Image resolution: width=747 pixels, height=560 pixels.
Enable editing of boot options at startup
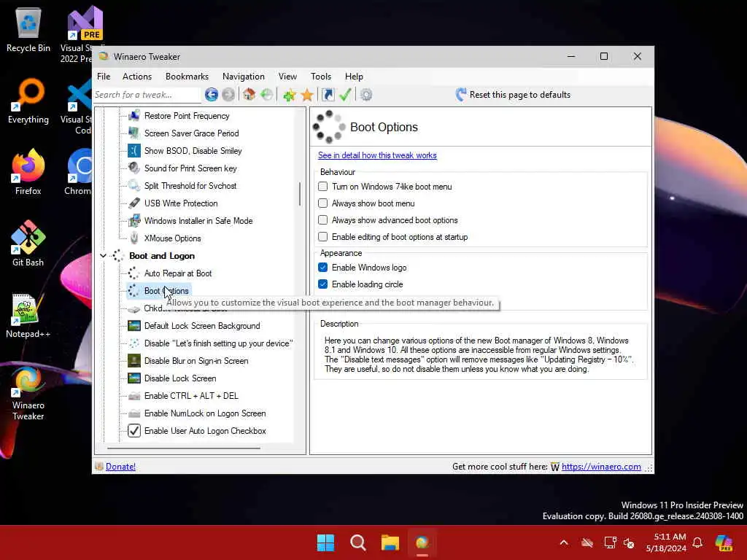click(x=323, y=237)
